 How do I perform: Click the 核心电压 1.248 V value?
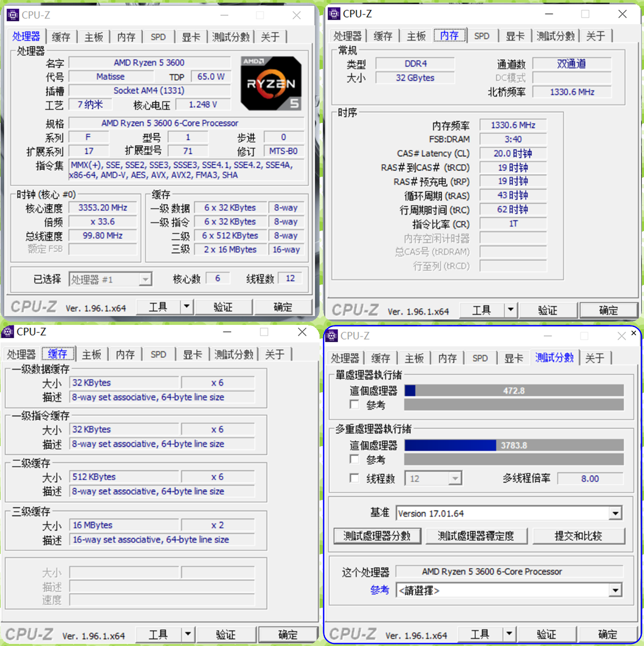(x=203, y=105)
